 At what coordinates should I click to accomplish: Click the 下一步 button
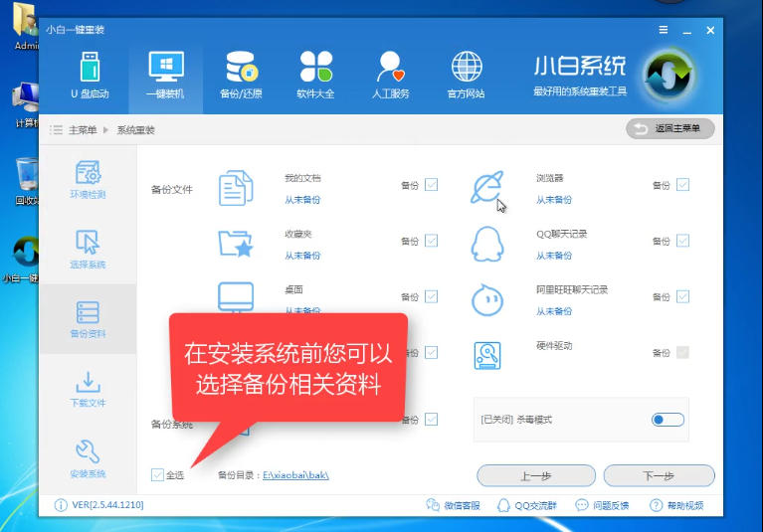659,475
